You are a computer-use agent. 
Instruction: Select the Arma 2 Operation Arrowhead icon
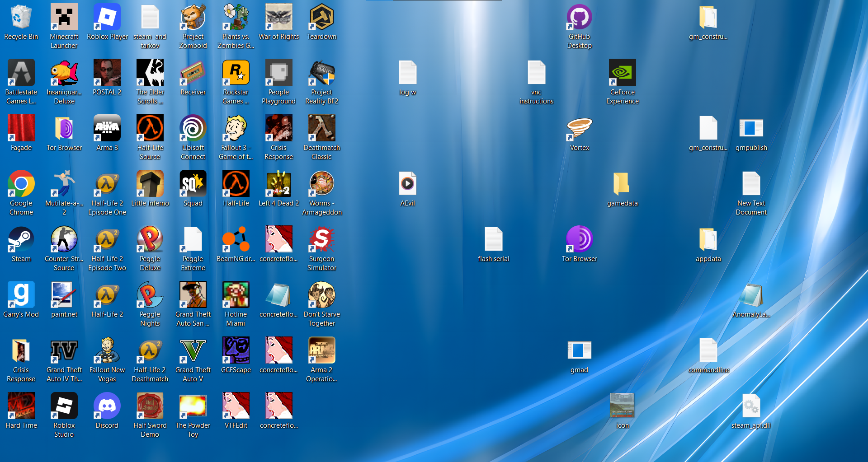point(322,350)
